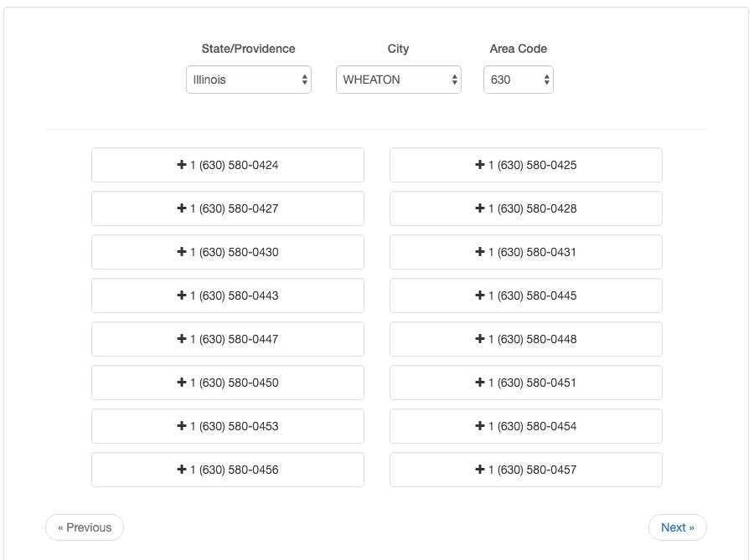Go back with the Previous button

click(x=85, y=527)
